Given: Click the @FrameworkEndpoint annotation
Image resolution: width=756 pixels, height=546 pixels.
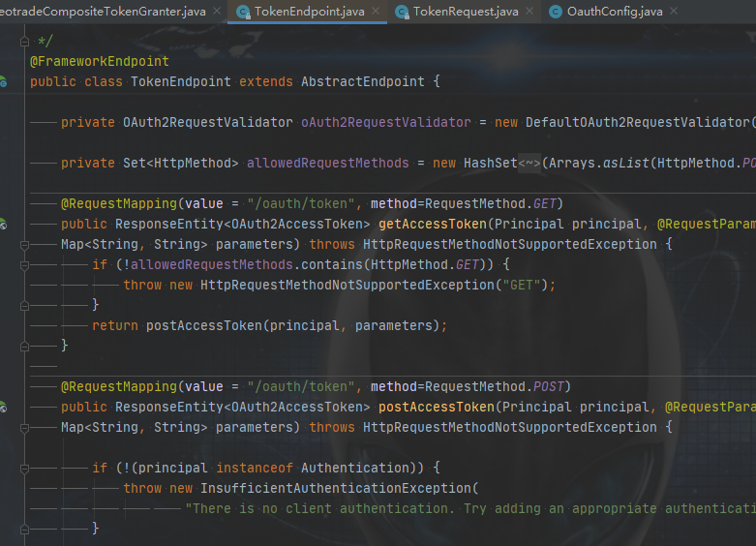Looking at the screenshot, I should [x=100, y=61].
